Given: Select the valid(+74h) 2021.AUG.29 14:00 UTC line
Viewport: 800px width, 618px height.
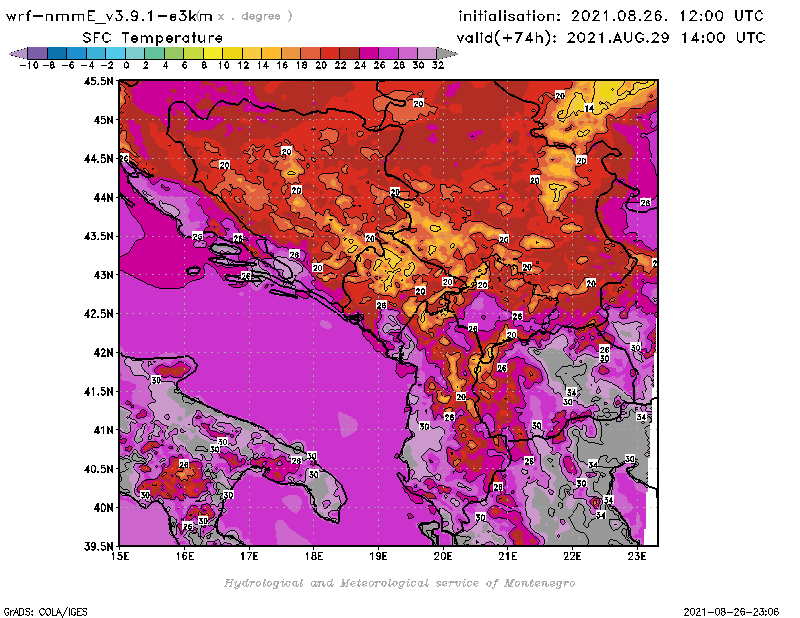Looking at the screenshot, I should 611,38.
